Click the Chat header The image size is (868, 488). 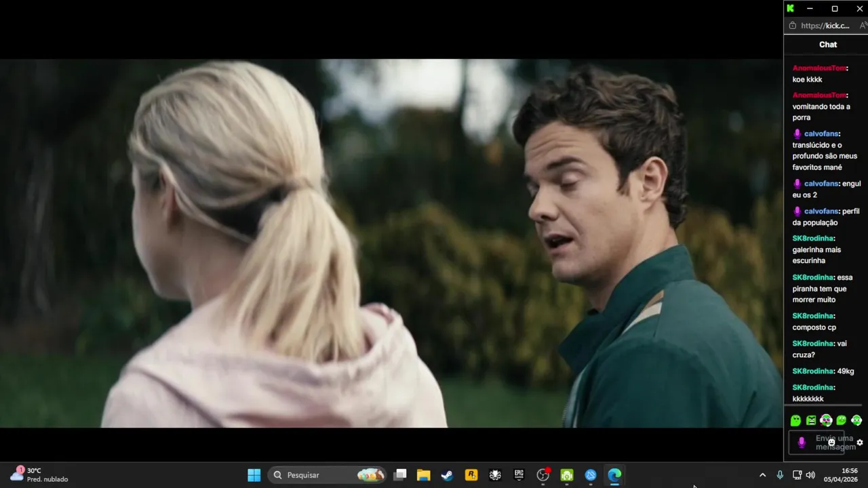[828, 44]
